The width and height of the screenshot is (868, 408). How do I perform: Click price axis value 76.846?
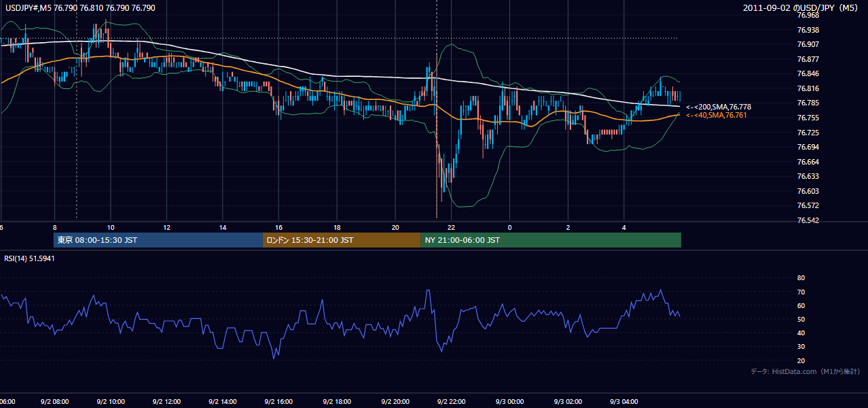(808, 73)
